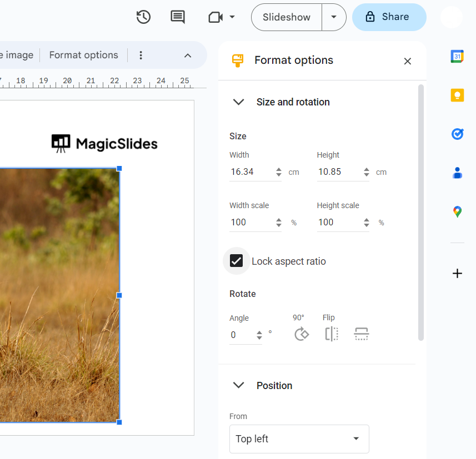Uncheck Lock aspect ratio checkbox
The image size is (476, 459).
[237, 261]
